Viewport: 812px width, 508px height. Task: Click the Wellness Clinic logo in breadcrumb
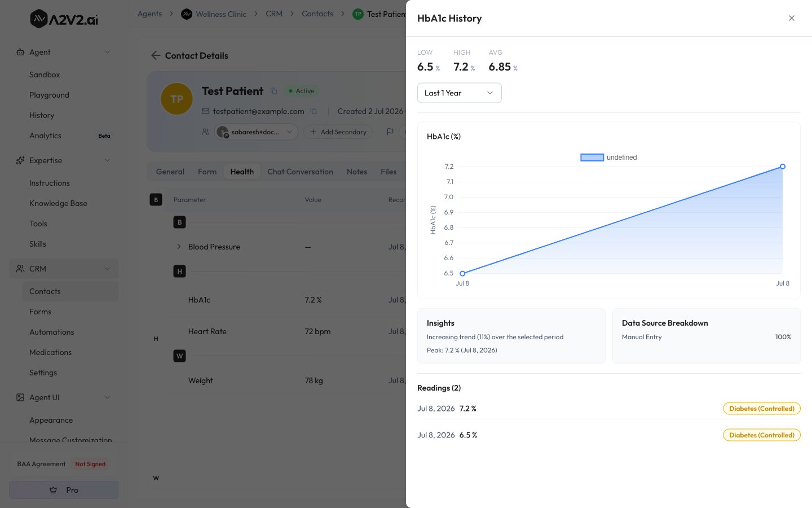point(187,14)
